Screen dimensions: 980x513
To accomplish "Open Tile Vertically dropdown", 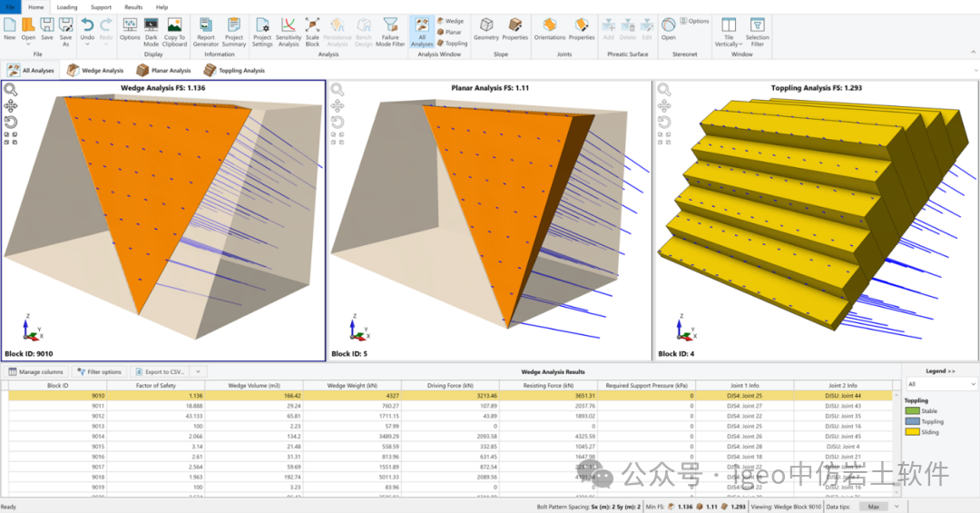I will (x=729, y=32).
